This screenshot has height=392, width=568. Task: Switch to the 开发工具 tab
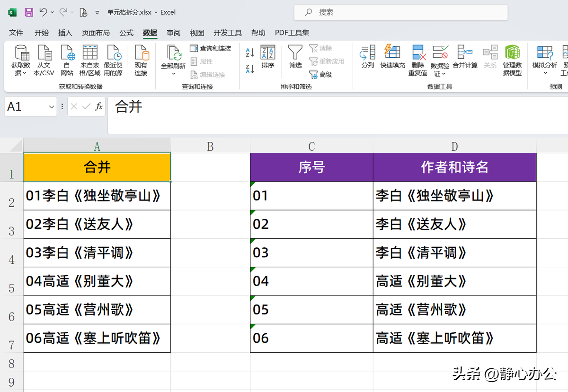[228, 33]
